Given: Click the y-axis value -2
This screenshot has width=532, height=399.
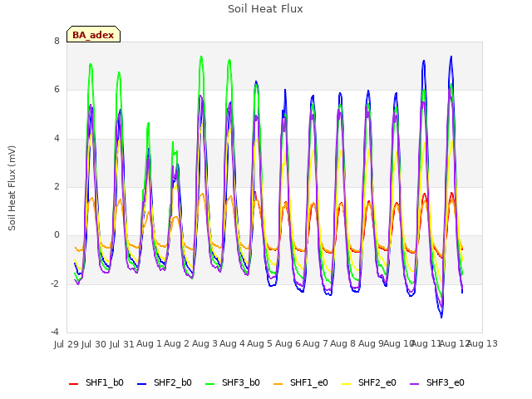Looking at the screenshot, I should click(x=55, y=283).
